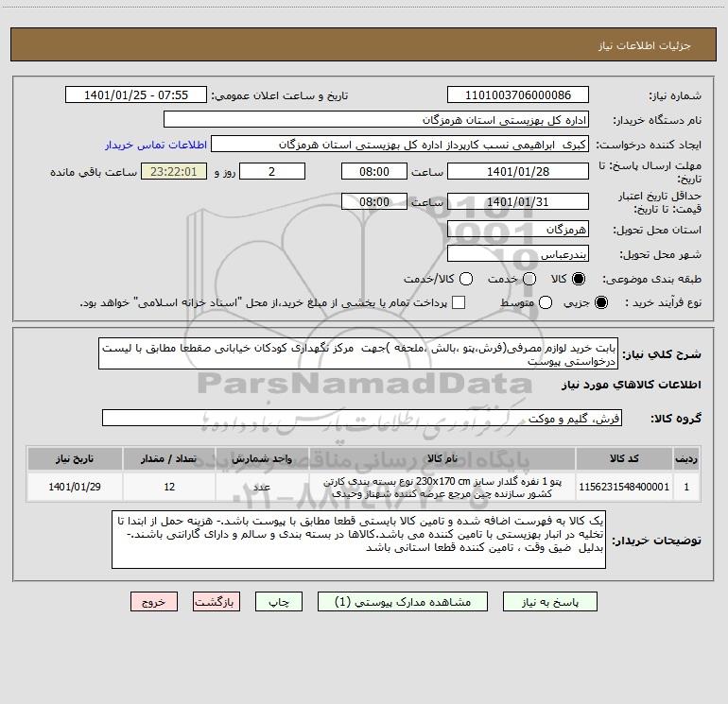
Task: Click the announcement date field 1401/01/25 - 07:55
Action: tap(136, 95)
